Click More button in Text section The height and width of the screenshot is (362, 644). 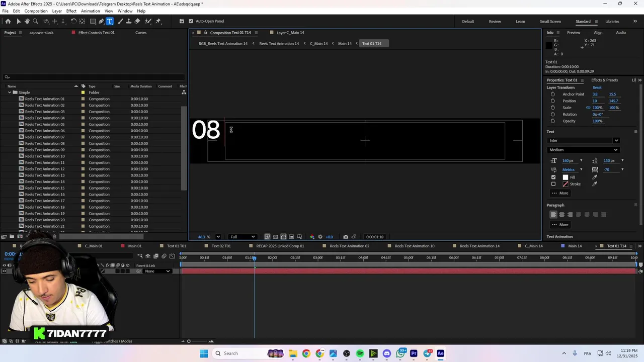coord(559,193)
